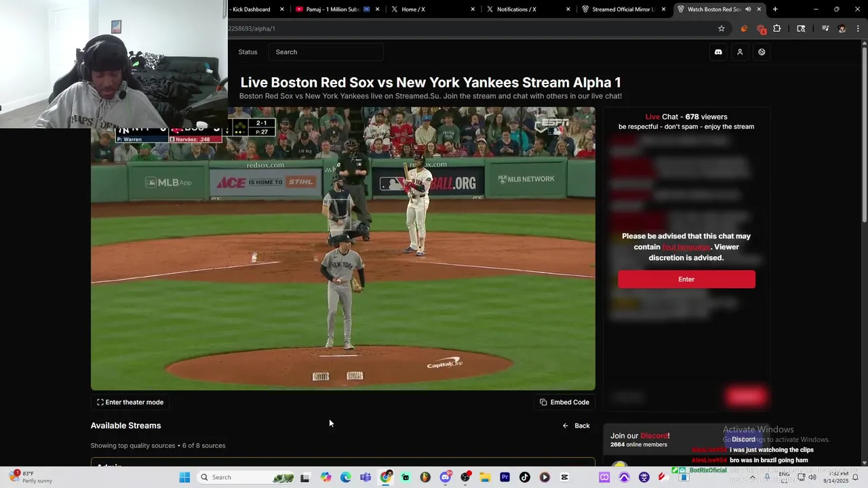Click the browser address bar URL
Image resolution: width=868 pixels, height=488 pixels.
tap(252, 28)
